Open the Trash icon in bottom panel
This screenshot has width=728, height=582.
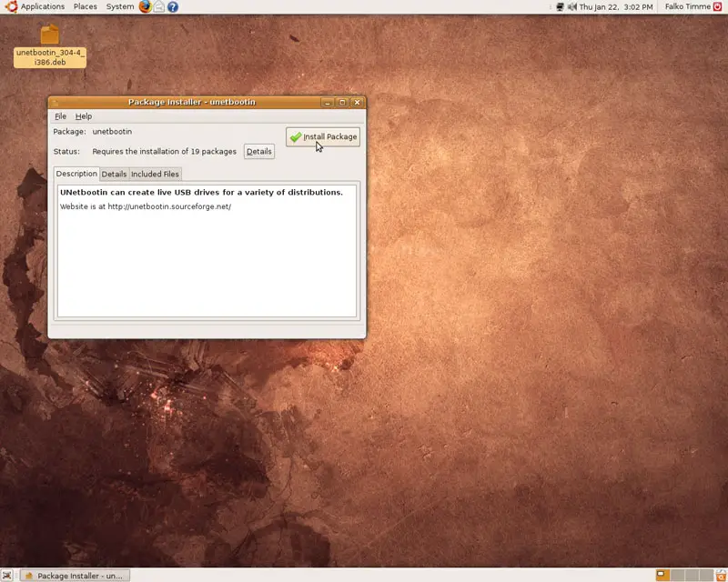722,576
